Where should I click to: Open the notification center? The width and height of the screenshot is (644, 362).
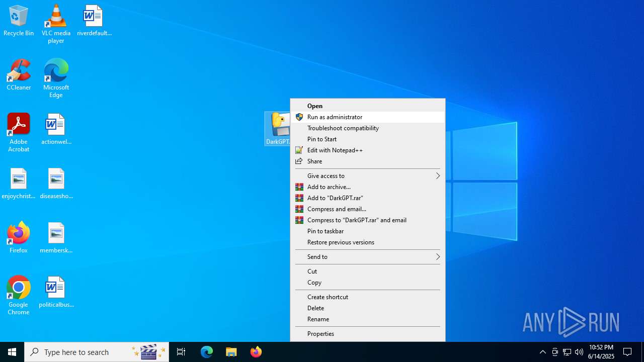pos(627,352)
